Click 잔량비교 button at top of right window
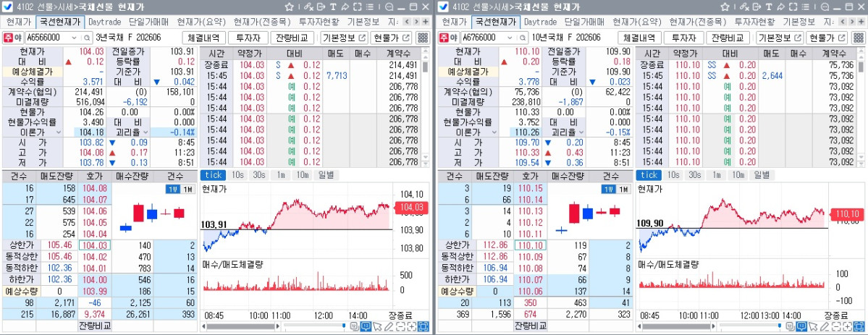This screenshot has height=335, width=868. [x=728, y=38]
